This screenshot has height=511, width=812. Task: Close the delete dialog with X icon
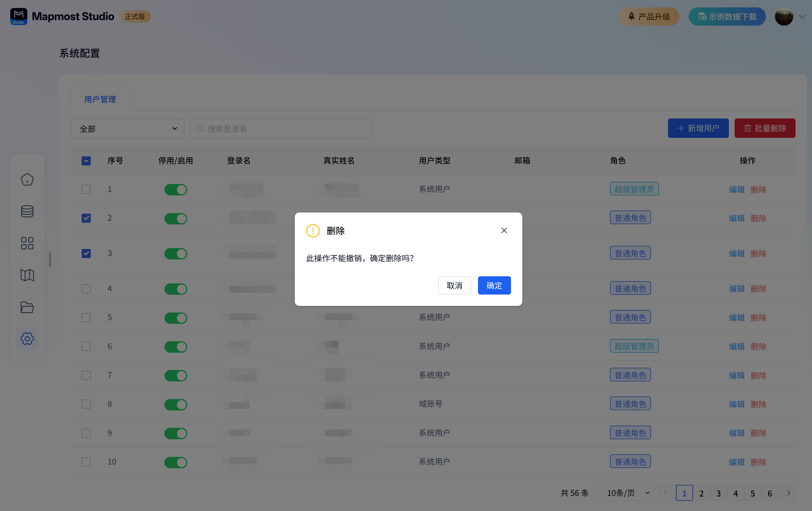pos(504,230)
